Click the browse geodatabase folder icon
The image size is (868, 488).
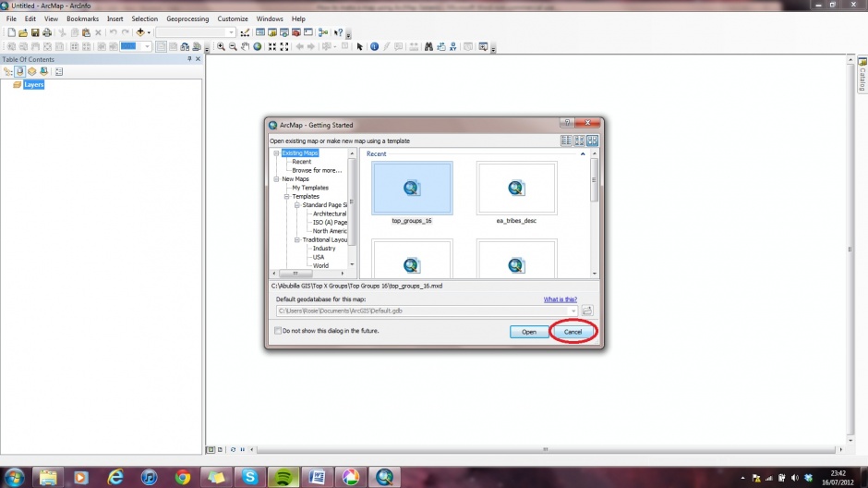(587, 311)
